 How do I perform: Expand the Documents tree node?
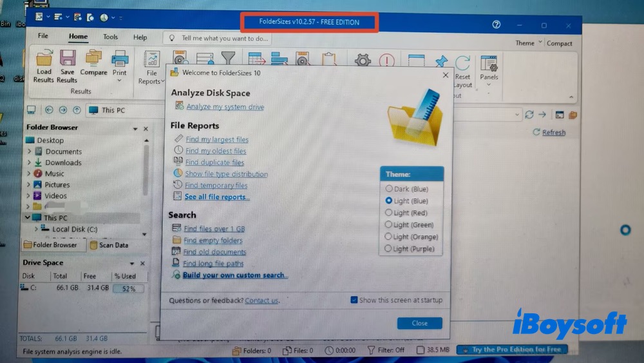(x=29, y=152)
